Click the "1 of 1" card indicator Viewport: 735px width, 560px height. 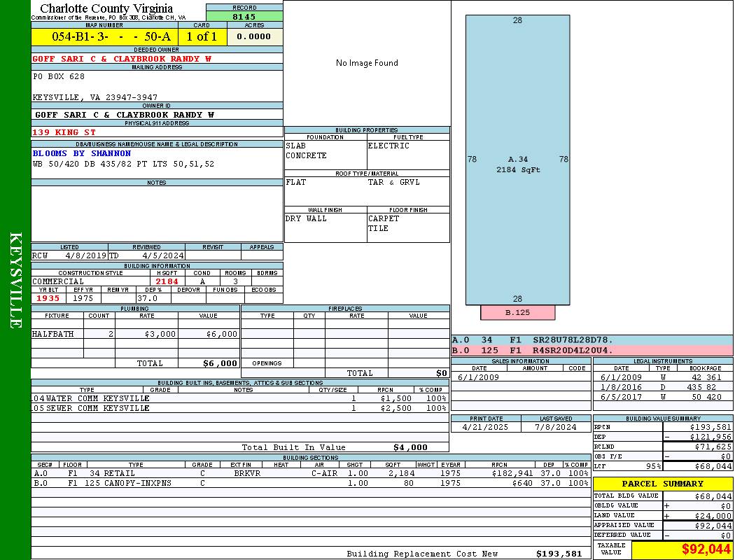pos(202,37)
